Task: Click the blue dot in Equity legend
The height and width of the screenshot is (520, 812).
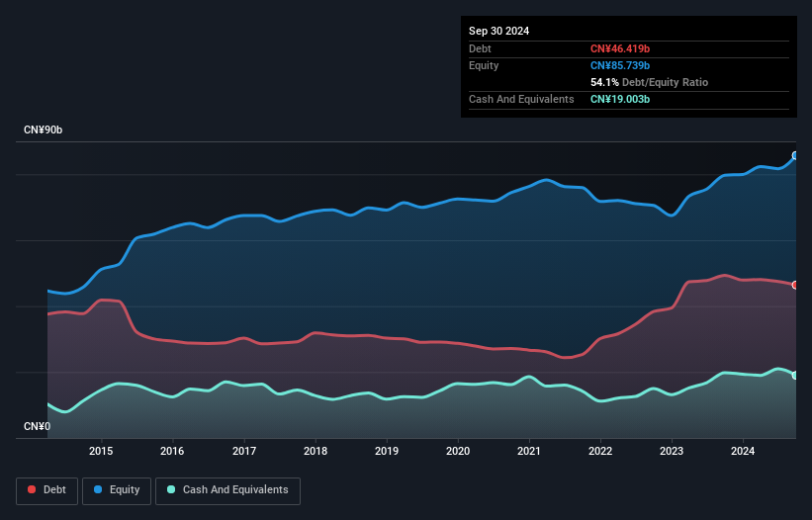Action: point(98,489)
